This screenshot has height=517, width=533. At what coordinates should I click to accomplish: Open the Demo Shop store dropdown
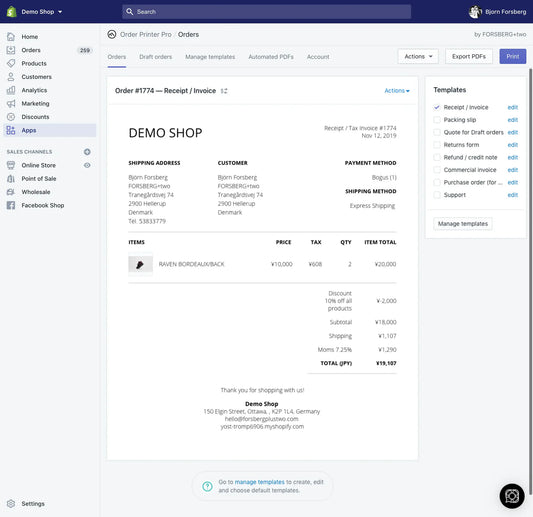pyautogui.click(x=41, y=12)
